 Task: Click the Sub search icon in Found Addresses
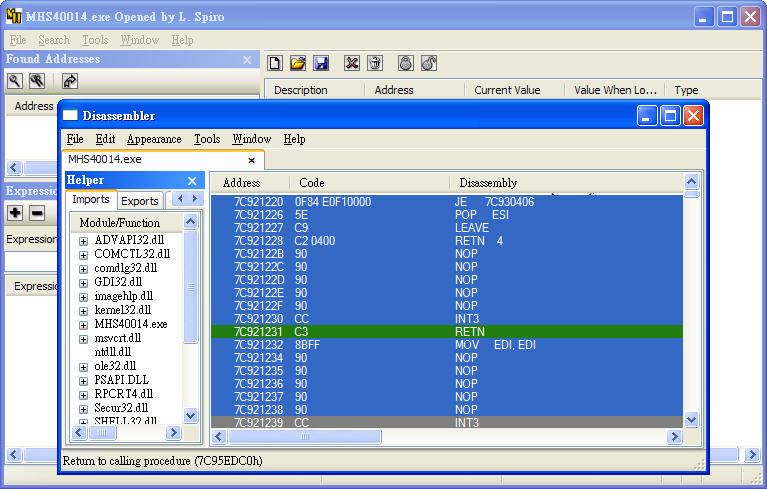37,81
